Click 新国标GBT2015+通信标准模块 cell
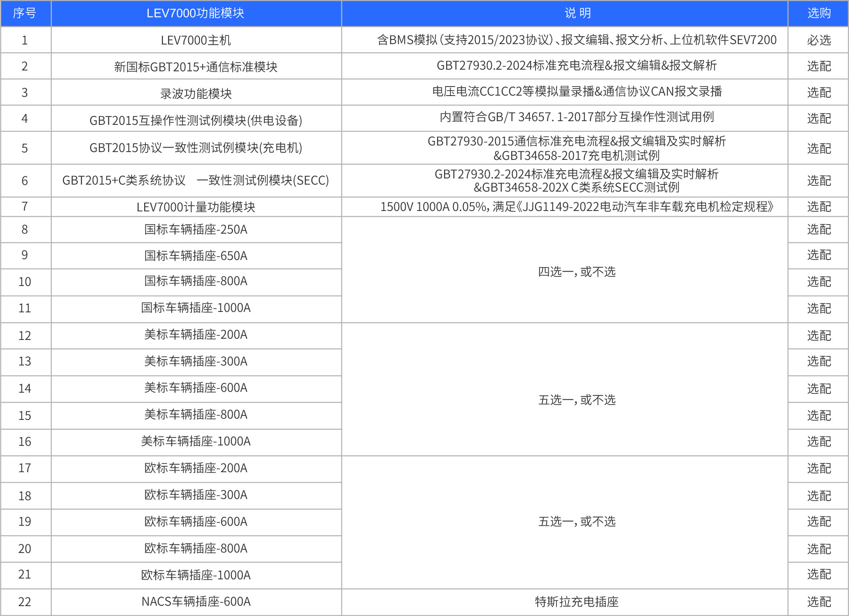This screenshot has height=616, width=849. pos(196,67)
